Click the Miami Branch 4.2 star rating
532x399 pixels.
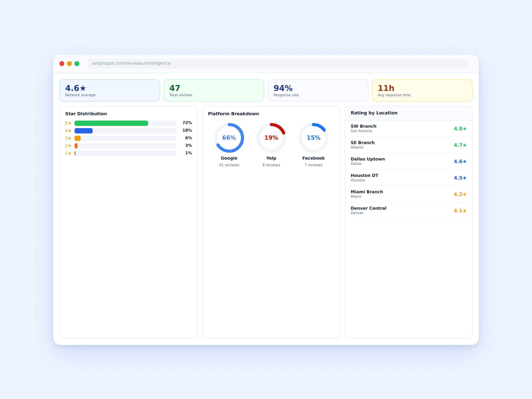tap(460, 194)
